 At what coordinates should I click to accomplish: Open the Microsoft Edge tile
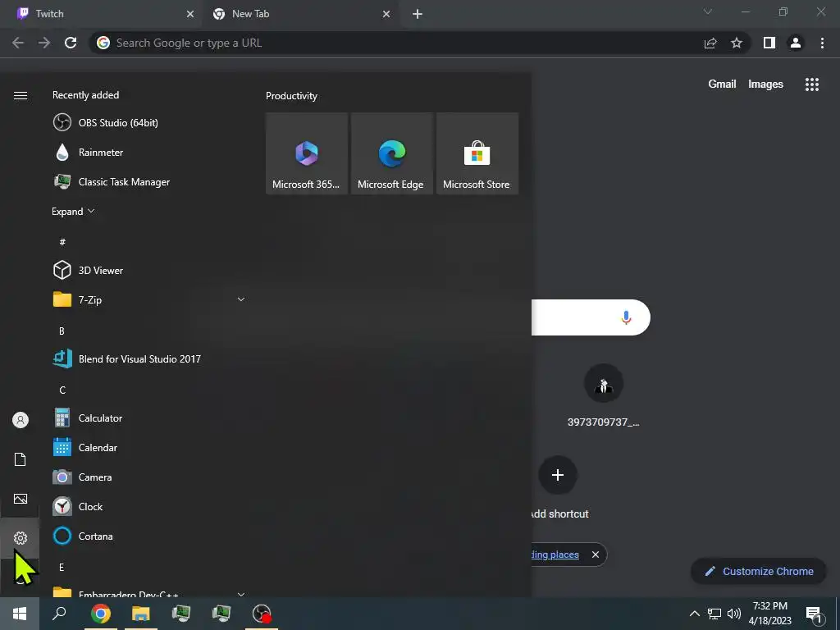391,153
